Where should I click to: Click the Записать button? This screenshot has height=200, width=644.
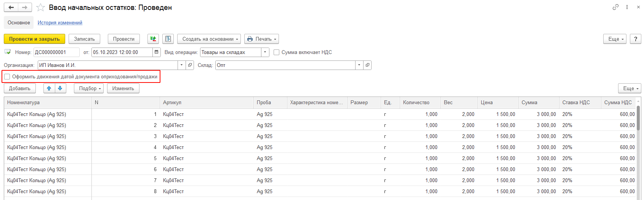point(84,39)
